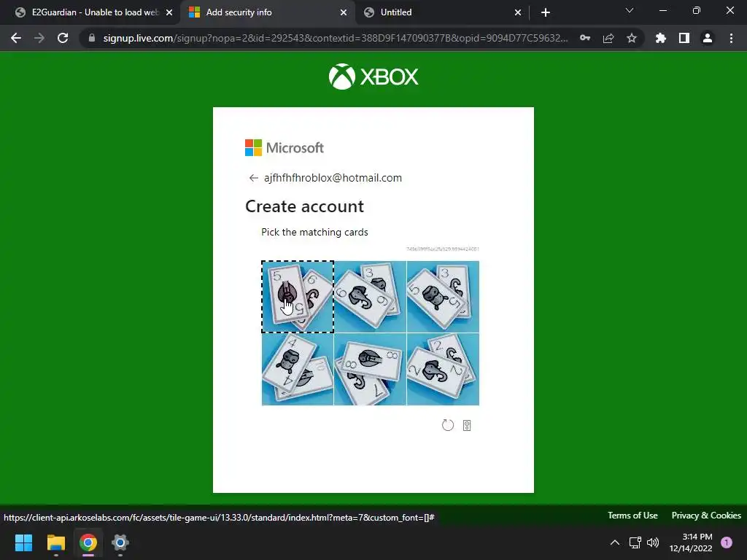Image resolution: width=747 pixels, height=560 pixels.
Task: Click the browser forward arrow
Action: pos(39,38)
